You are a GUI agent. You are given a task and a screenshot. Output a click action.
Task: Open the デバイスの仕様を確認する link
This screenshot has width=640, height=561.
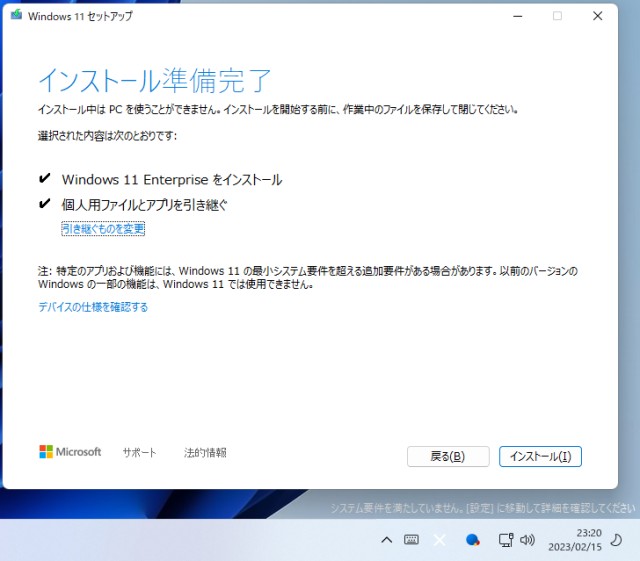[93, 307]
